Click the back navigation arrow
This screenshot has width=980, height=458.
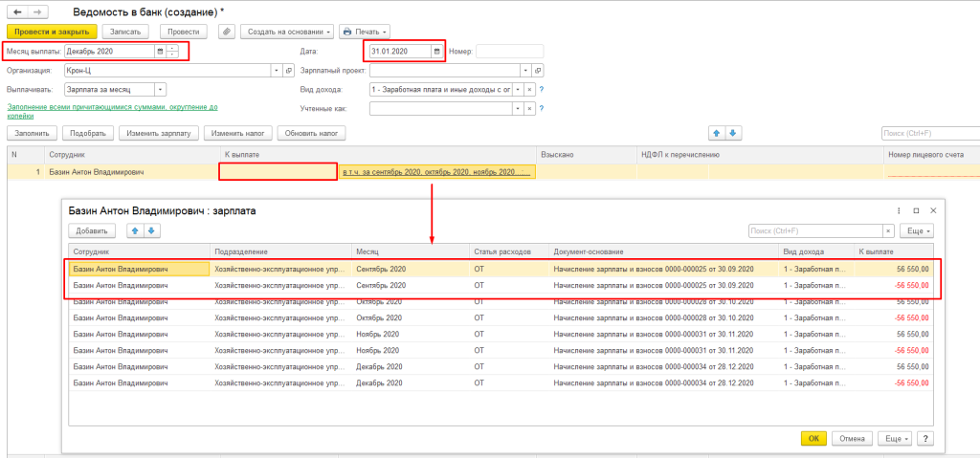tap(18, 11)
